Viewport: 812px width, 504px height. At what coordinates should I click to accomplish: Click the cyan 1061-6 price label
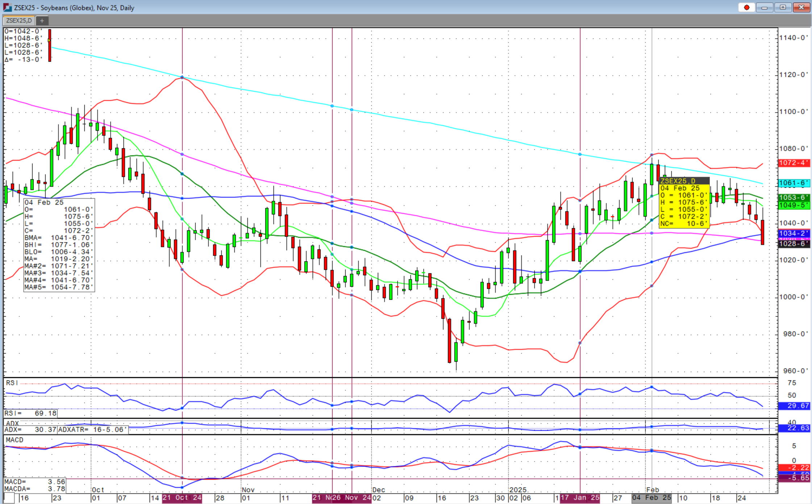click(794, 183)
